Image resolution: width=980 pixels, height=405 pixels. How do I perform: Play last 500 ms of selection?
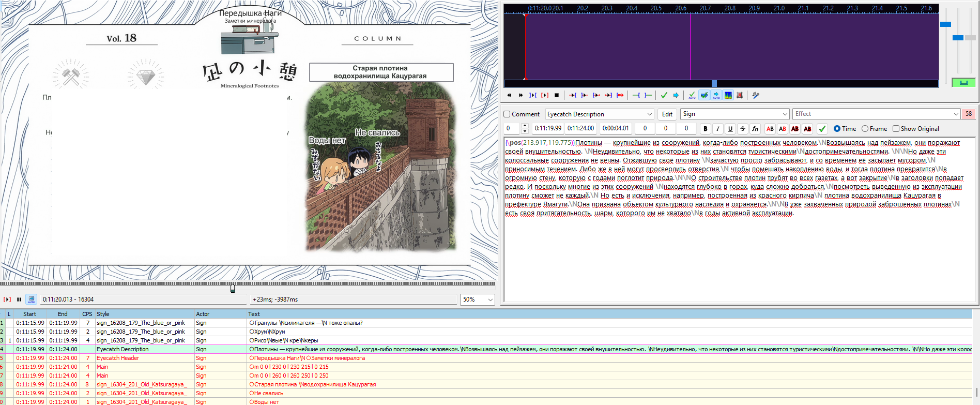click(x=608, y=95)
